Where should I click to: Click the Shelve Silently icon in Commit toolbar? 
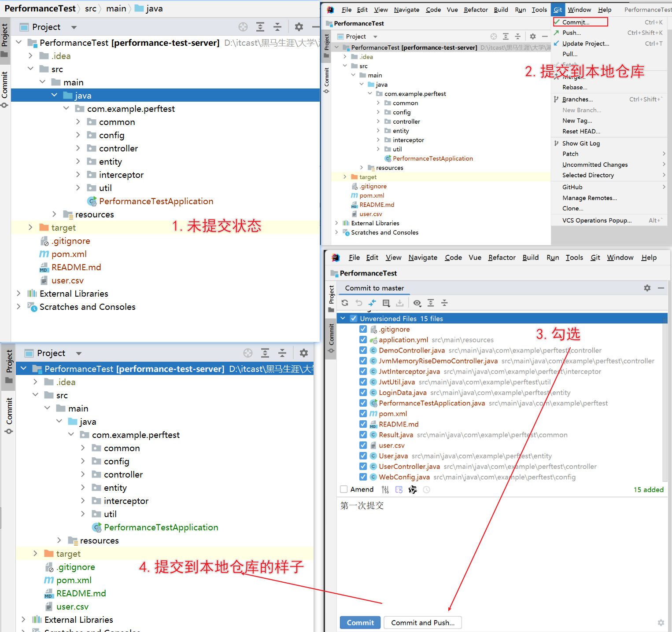point(400,303)
